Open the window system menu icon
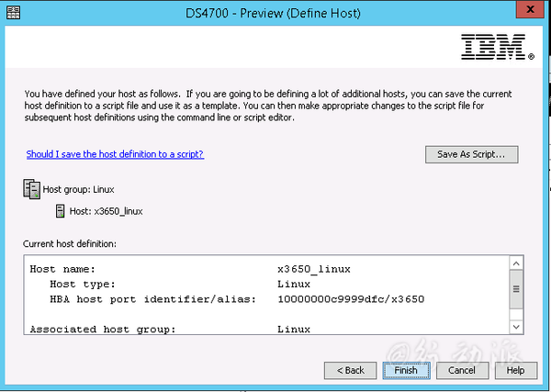The height and width of the screenshot is (392, 551). pyautogui.click(x=14, y=12)
